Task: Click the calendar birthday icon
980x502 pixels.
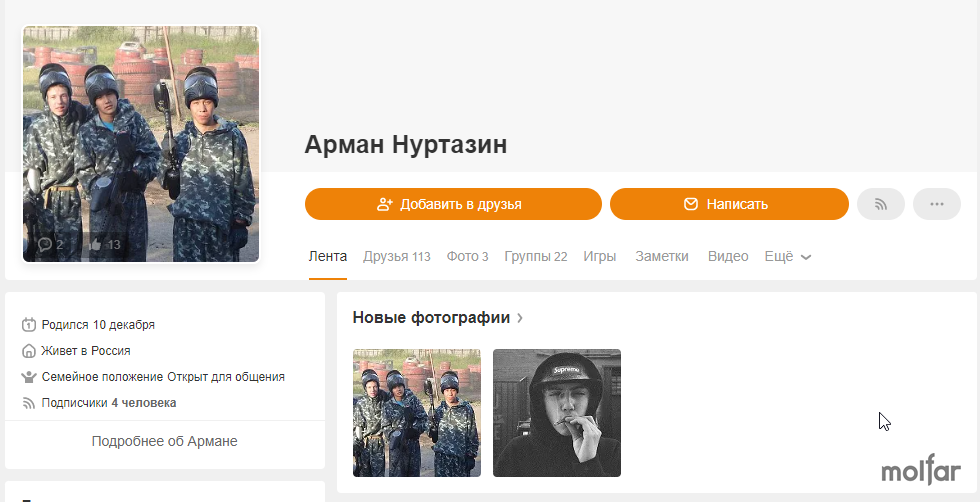Action: [29, 324]
